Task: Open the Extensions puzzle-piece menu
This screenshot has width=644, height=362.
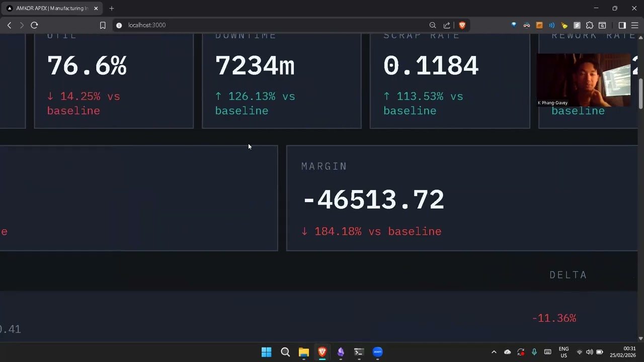Action: pos(590,25)
